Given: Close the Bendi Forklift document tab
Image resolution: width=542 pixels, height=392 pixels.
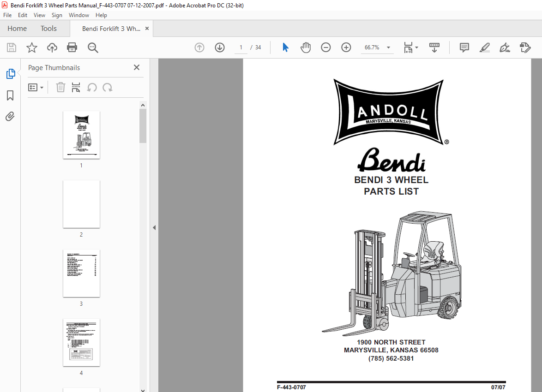Looking at the screenshot, I should (x=147, y=28).
